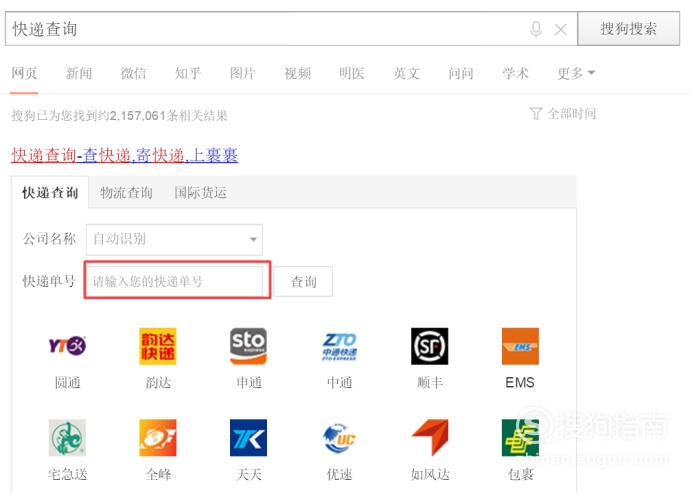Click the 天天 text label
Image resolution: width=692 pixels, height=493 pixels.
[x=248, y=474]
